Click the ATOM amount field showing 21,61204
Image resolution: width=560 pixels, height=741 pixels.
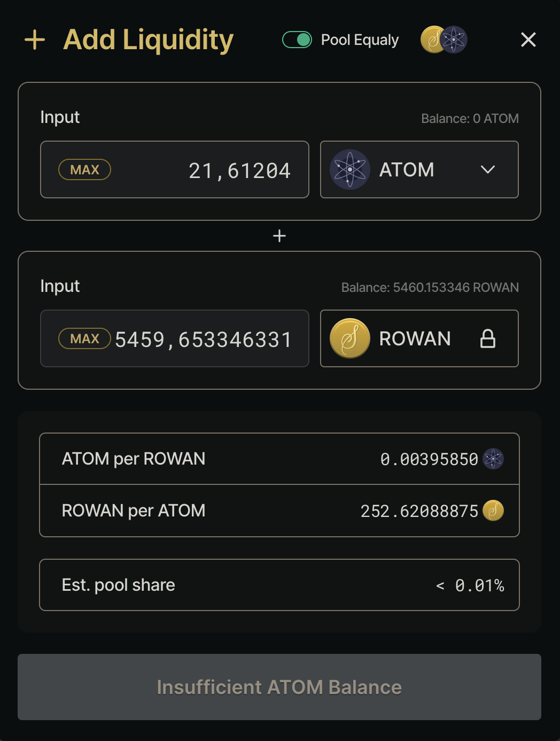coord(224,171)
